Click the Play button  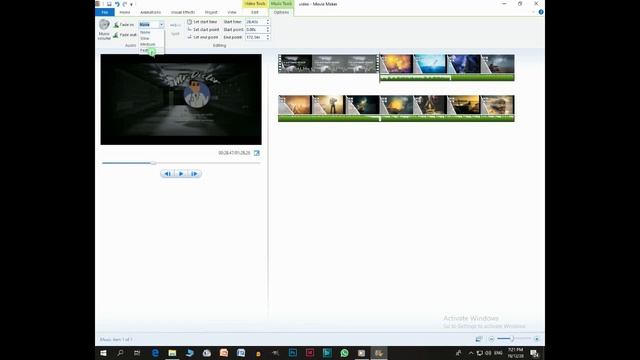(x=181, y=174)
